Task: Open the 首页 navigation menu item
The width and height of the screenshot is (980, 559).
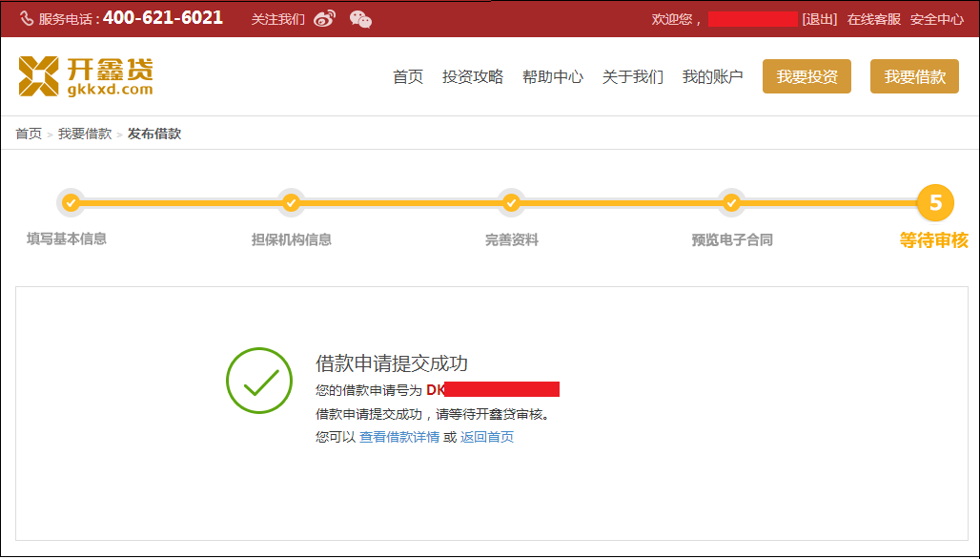Action: [x=408, y=77]
